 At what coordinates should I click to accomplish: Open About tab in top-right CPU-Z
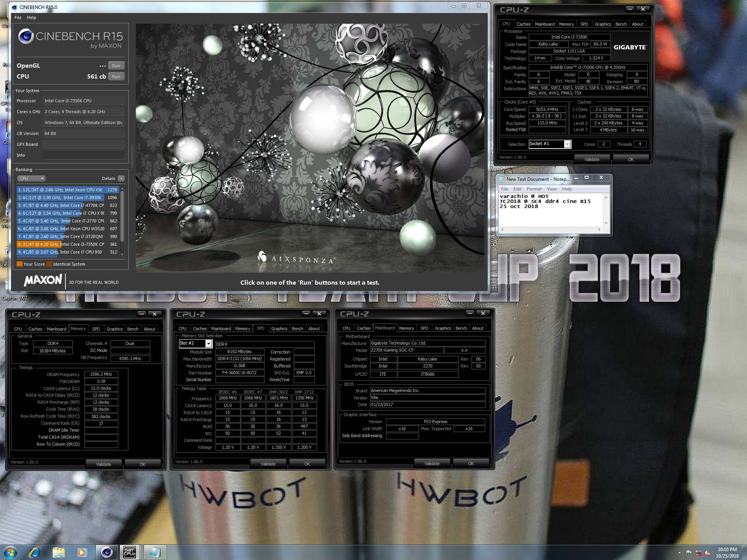[637, 24]
